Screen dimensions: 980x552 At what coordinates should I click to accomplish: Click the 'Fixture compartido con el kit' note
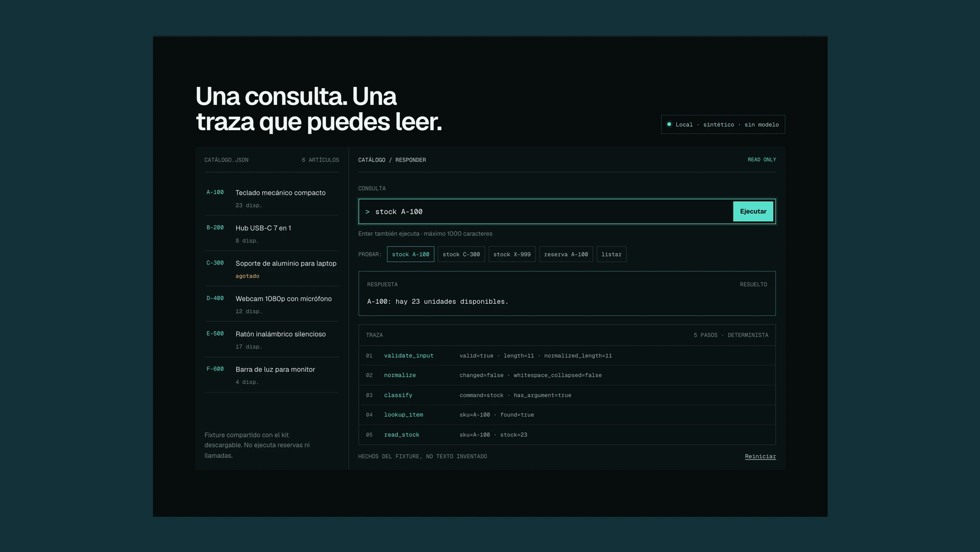[257, 445]
